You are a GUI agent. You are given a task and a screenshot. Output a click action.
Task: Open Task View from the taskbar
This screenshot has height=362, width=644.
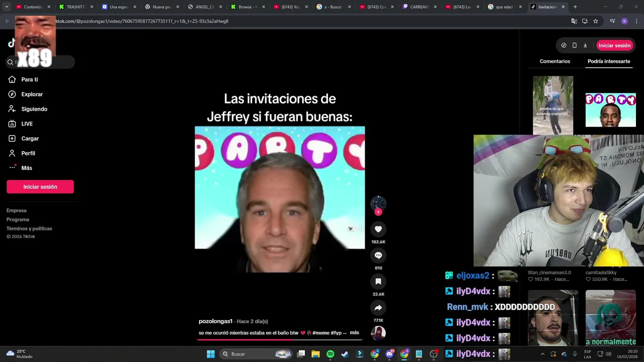click(301, 354)
